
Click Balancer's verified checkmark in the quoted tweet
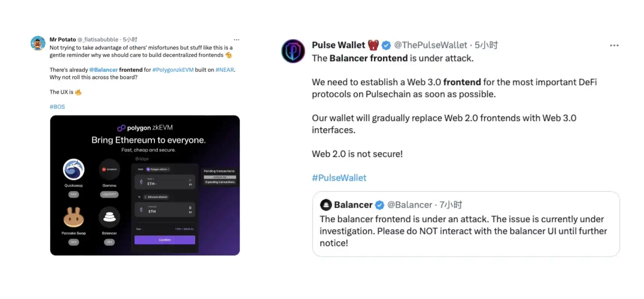[x=379, y=205]
